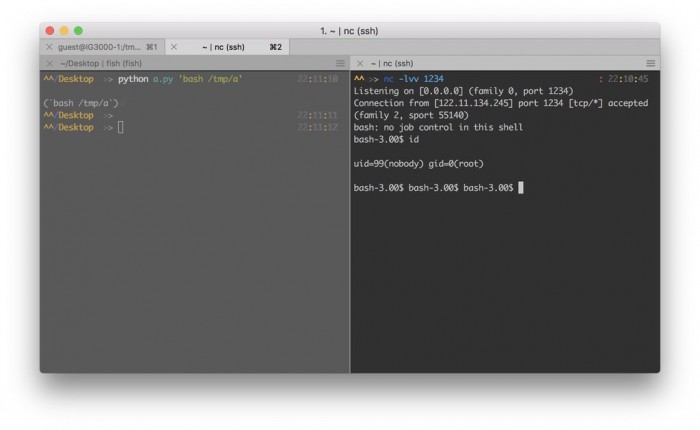
Task: Maximize the window with the green button
Action: (x=79, y=31)
